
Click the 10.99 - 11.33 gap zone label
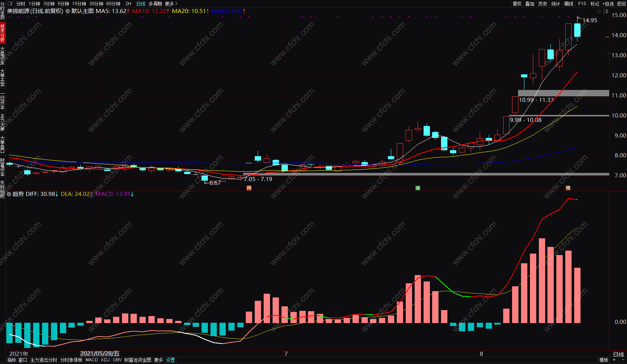pos(536,100)
